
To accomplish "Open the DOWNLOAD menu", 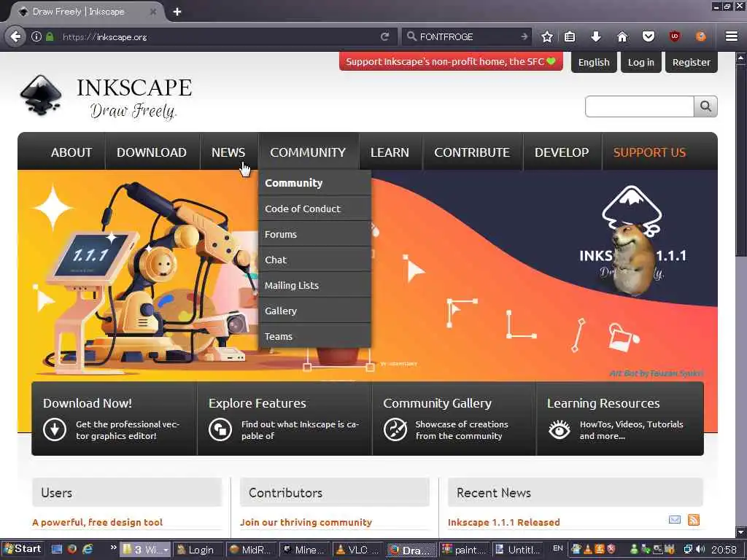I will pos(152,152).
